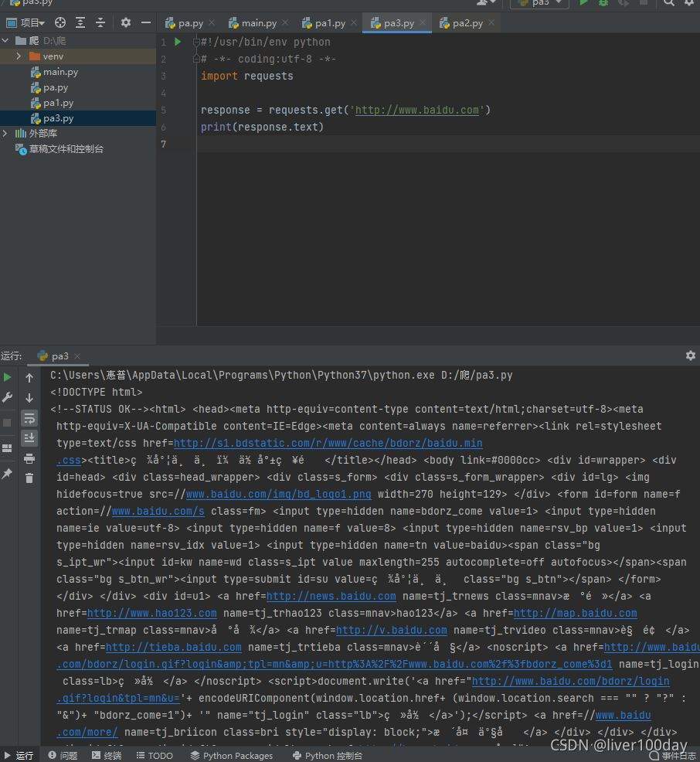
Task: Close the main.py editor tab
Action: point(285,23)
